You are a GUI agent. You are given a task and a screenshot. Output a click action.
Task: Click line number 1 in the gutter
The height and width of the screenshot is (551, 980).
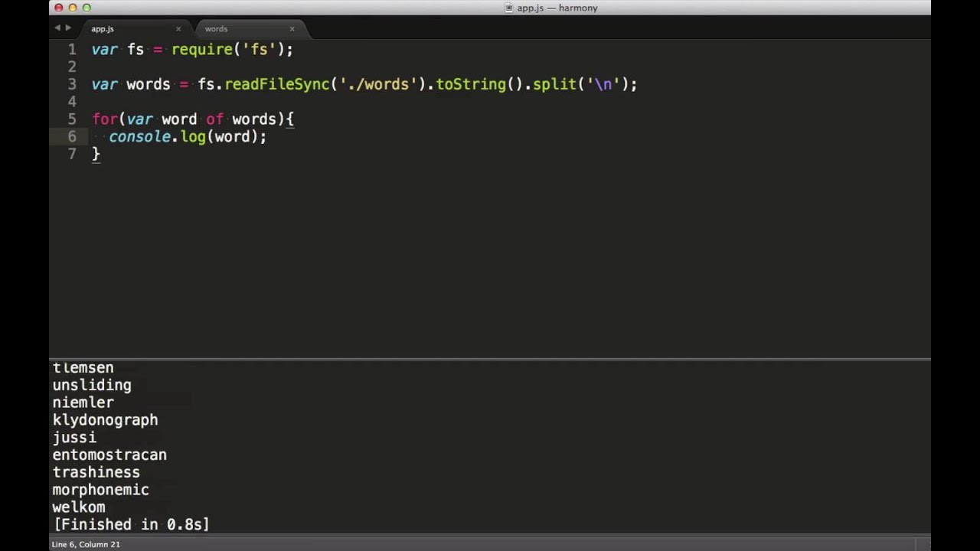coord(72,49)
